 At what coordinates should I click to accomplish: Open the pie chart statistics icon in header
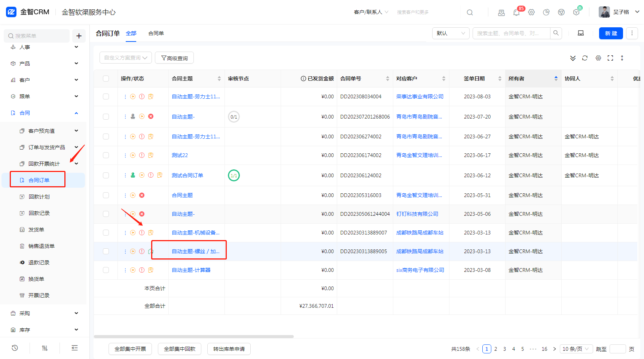coord(546,12)
